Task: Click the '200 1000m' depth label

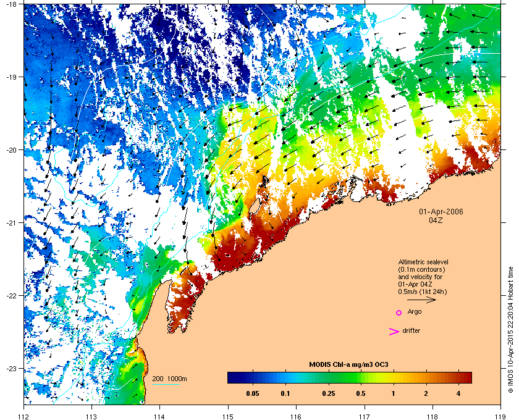Action: 169,379
